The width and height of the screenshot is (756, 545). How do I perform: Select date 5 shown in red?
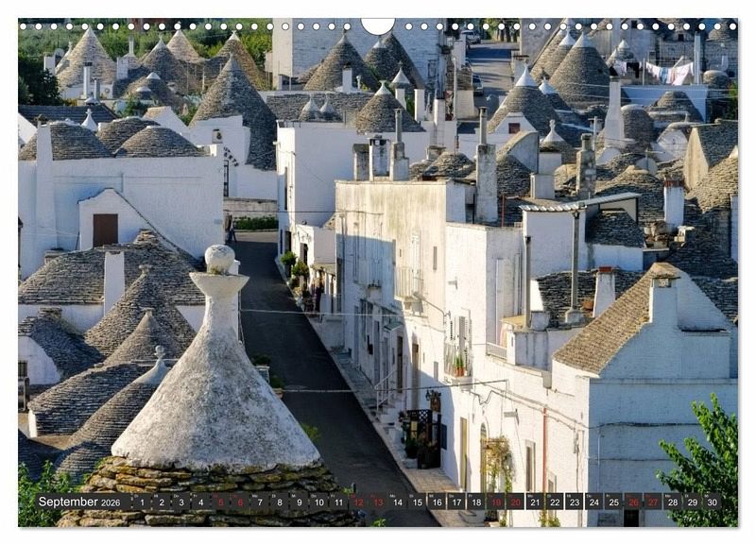(220, 502)
